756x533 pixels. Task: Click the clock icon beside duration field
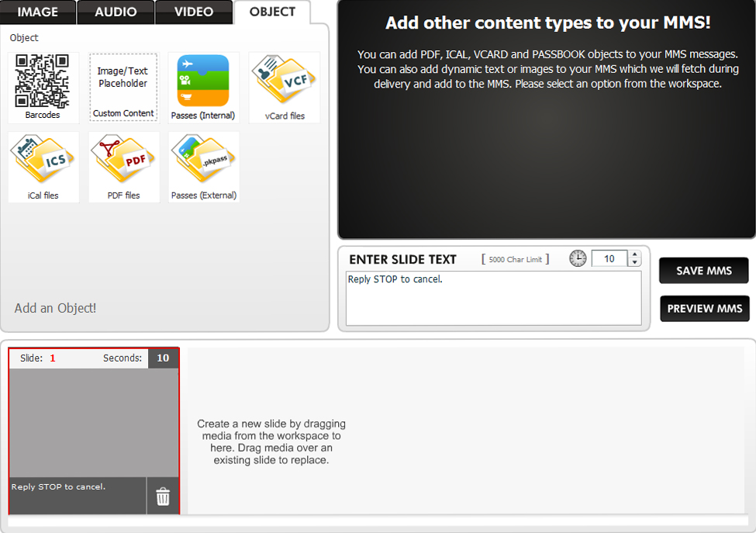(x=578, y=258)
